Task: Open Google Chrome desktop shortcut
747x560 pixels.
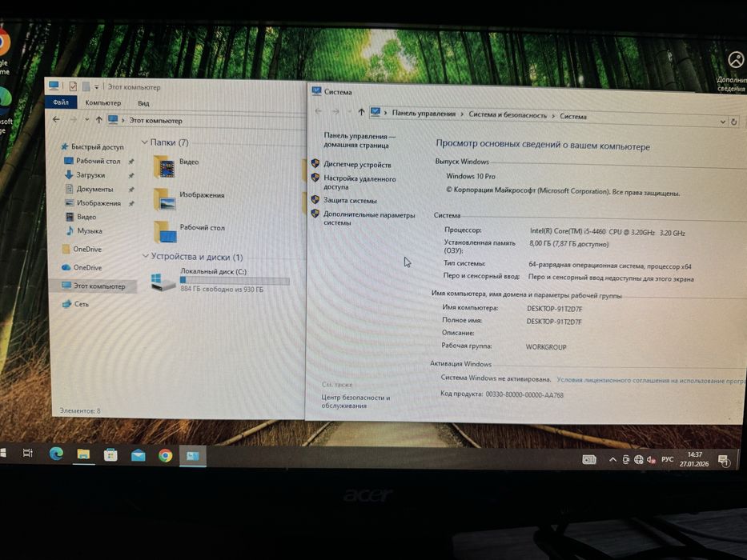Action: [4, 51]
